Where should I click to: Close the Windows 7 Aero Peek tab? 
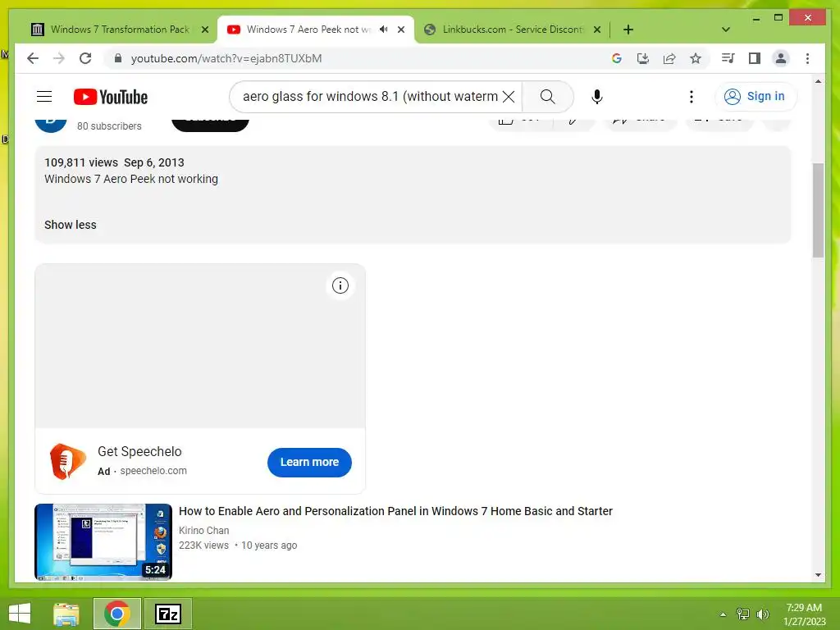400,30
